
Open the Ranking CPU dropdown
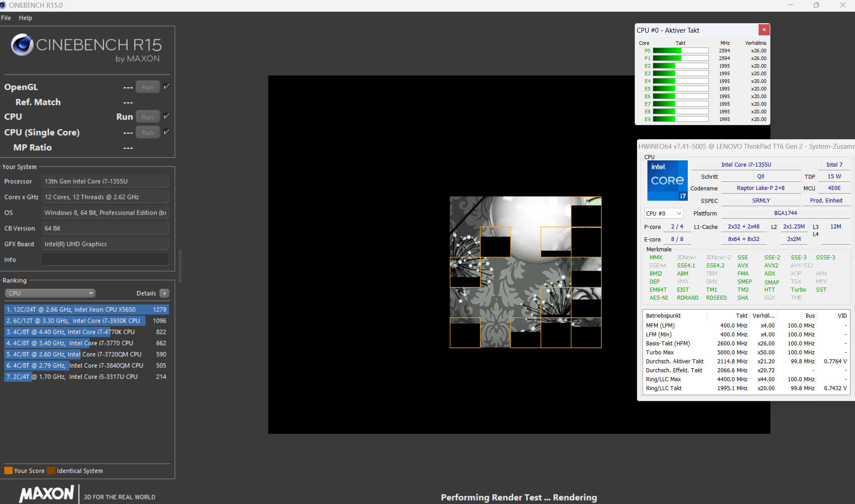pos(50,293)
